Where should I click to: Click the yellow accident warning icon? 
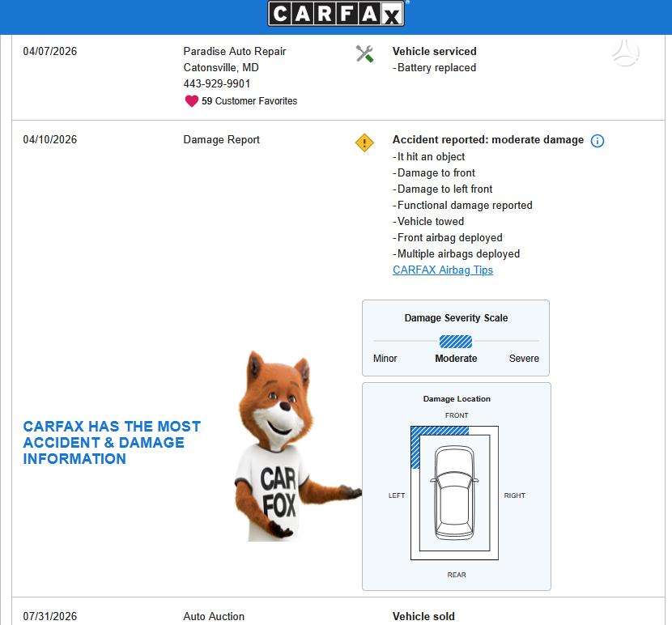pyautogui.click(x=364, y=142)
